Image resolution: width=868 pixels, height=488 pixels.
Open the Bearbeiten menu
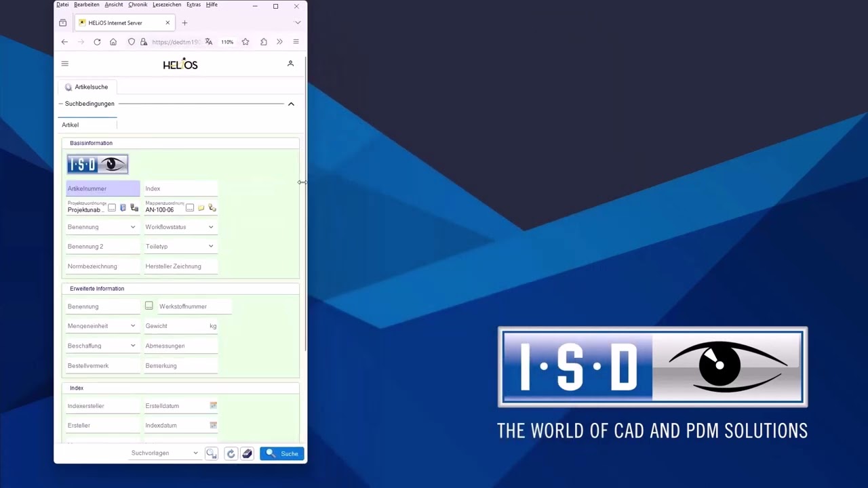click(87, 5)
